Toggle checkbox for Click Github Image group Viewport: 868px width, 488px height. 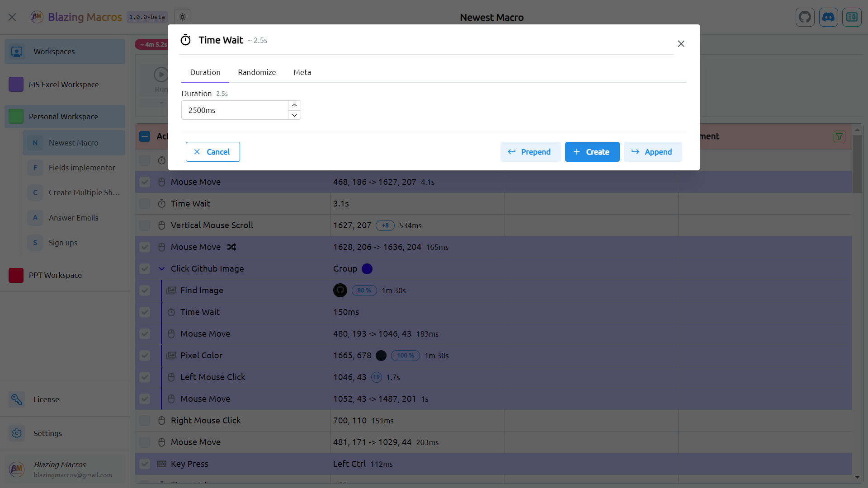[145, 269]
